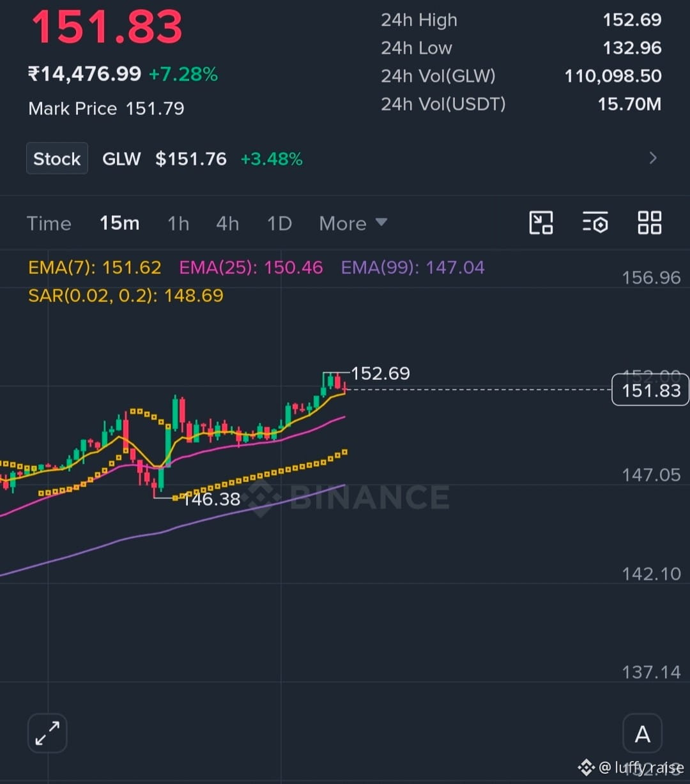Tap the Mark Price 151.79 label

pyautogui.click(x=106, y=109)
